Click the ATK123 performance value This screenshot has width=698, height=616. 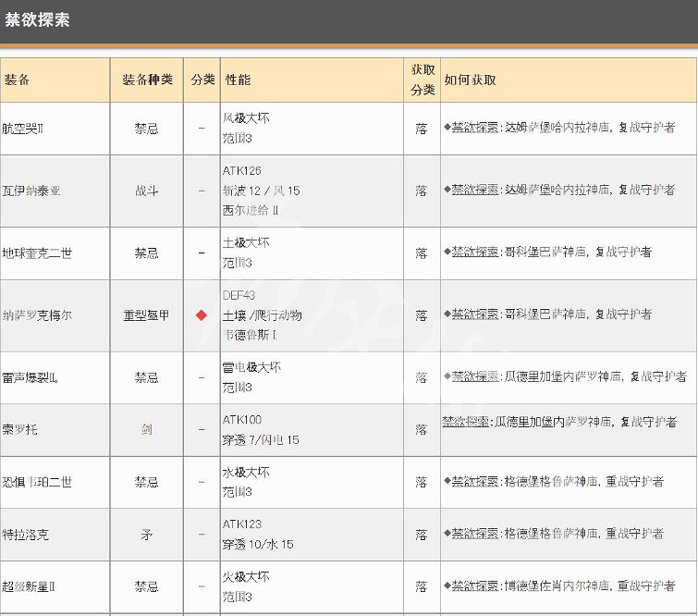tap(242, 524)
